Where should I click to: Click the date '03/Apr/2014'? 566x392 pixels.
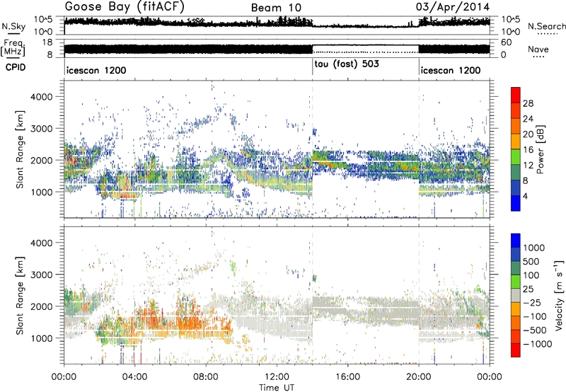coord(453,7)
